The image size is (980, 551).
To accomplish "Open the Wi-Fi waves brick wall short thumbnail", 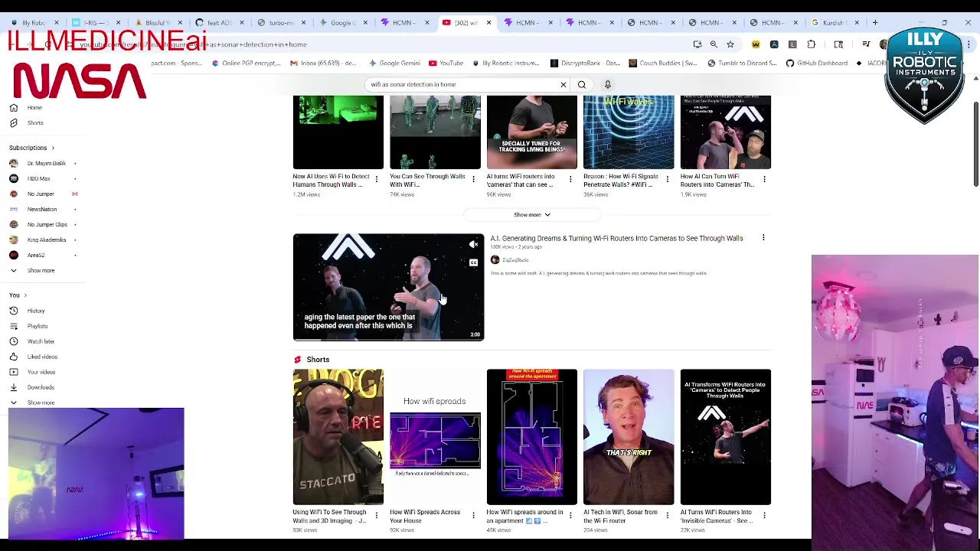I will click(629, 132).
